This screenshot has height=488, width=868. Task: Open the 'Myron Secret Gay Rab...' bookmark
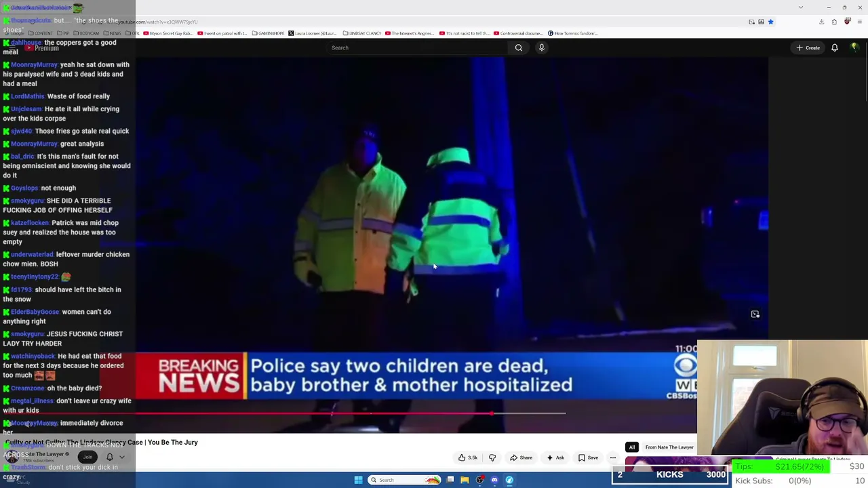tap(169, 33)
